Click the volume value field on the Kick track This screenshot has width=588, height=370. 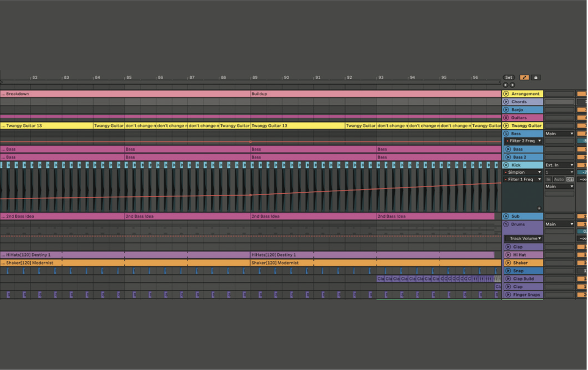coord(583,165)
